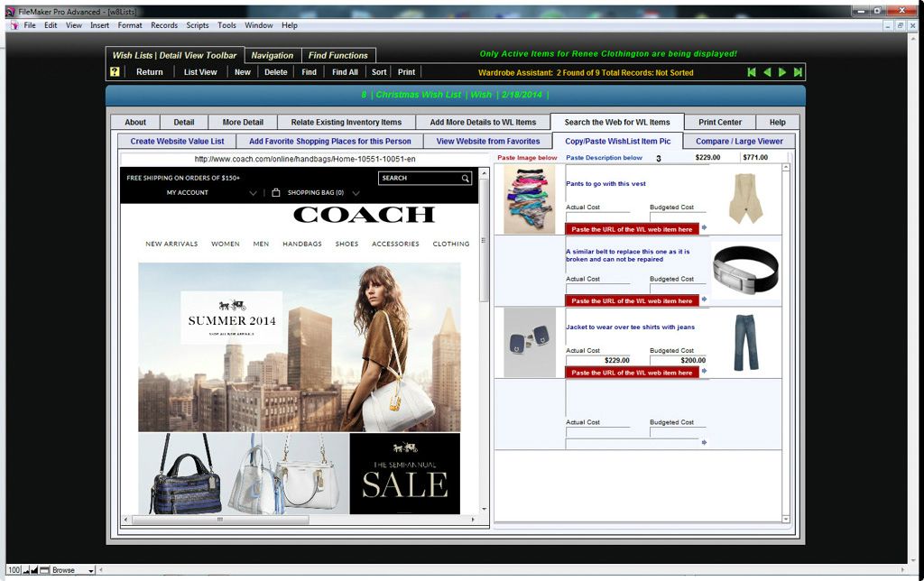Screen dimensions: 924x581
Task: Open the Help tab beside Print Center
Action: click(777, 122)
